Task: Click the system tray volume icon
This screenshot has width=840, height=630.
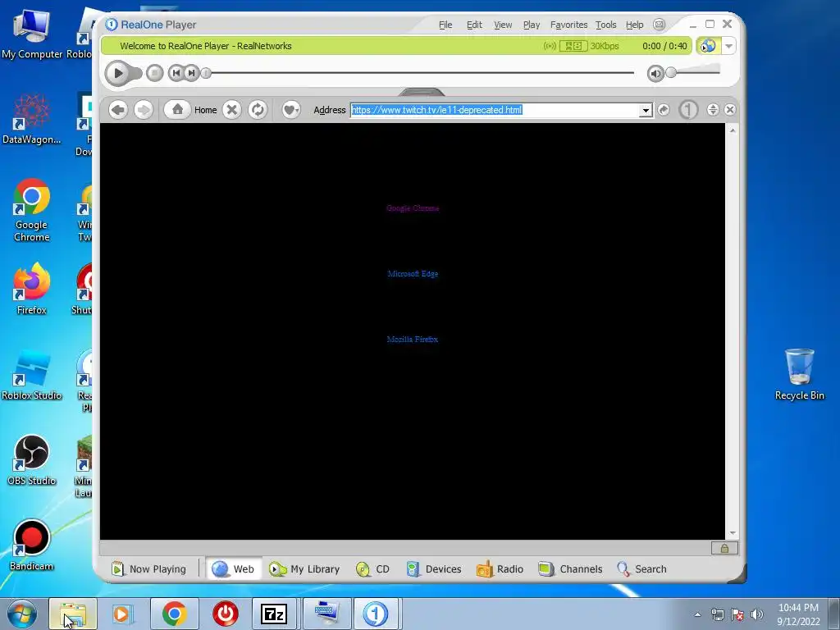Action: 757,614
